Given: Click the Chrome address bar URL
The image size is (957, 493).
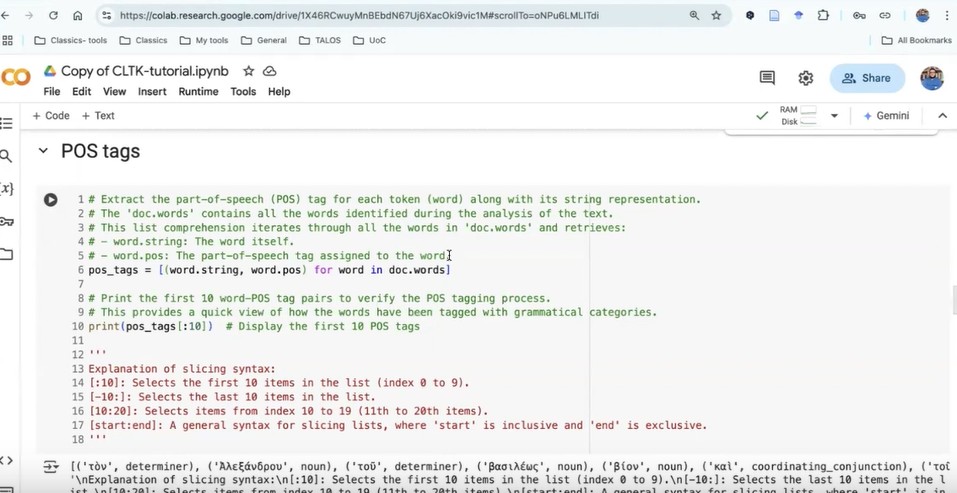Looking at the screenshot, I should [x=360, y=15].
